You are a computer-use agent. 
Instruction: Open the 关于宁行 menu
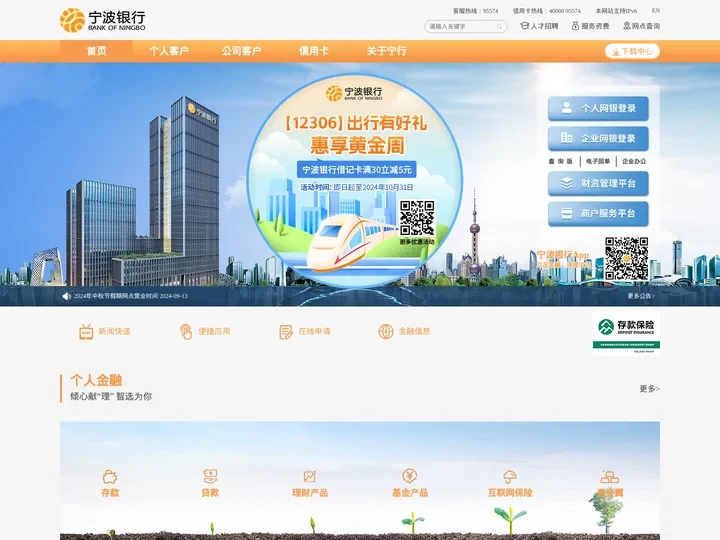[x=386, y=51]
